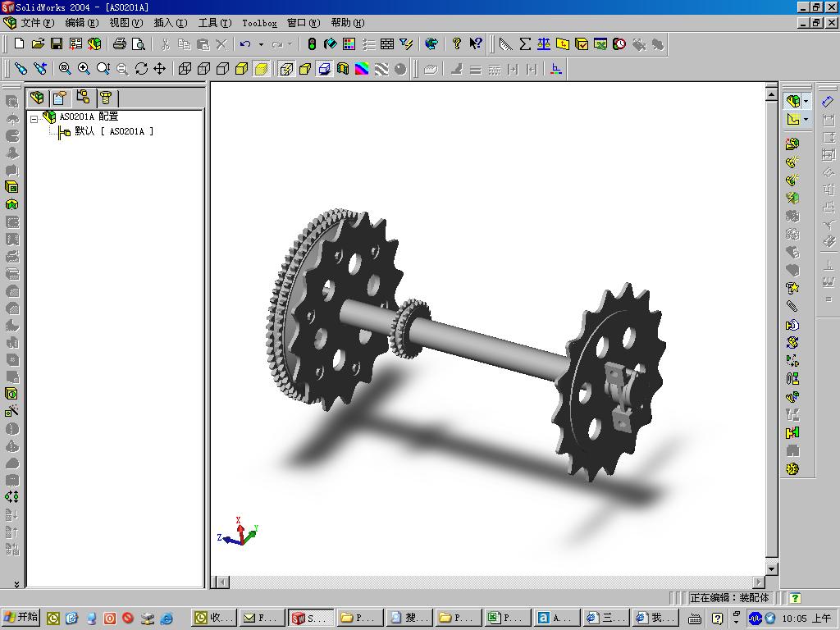Viewport: 840px width, 630px height.
Task: Click the 收... taskbar button
Action: [214, 618]
